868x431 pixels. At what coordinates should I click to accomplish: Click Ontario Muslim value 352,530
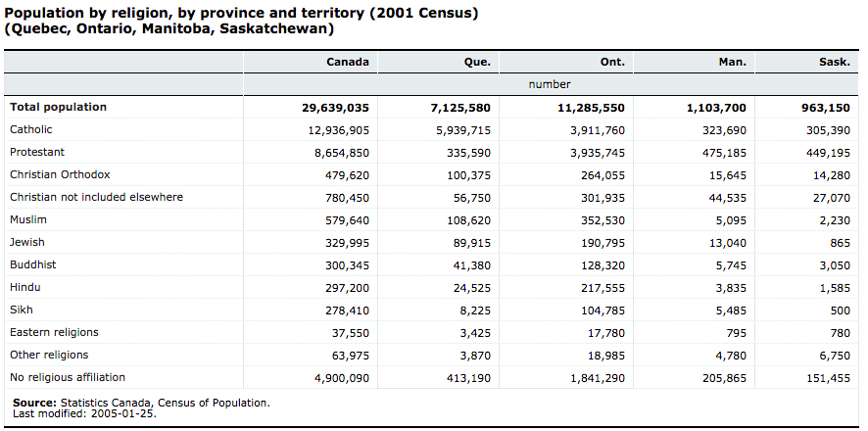tap(603, 220)
